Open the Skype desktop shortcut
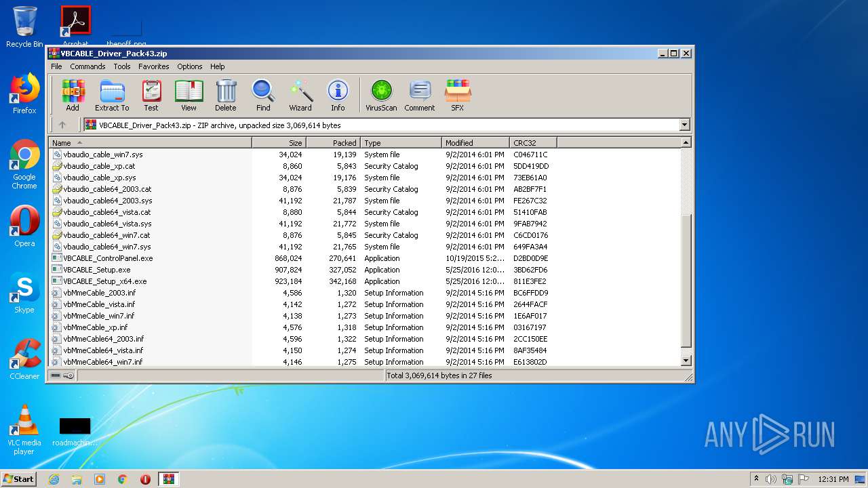Viewport: 868px width, 488px height. 24,293
